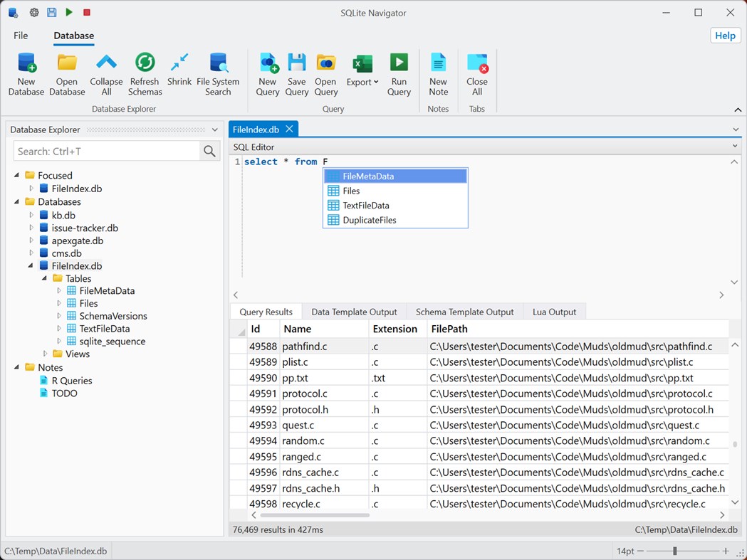Viewport: 747px width, 560px height.
Task: Switch to Lua Output tab
Action: [554, 312]
